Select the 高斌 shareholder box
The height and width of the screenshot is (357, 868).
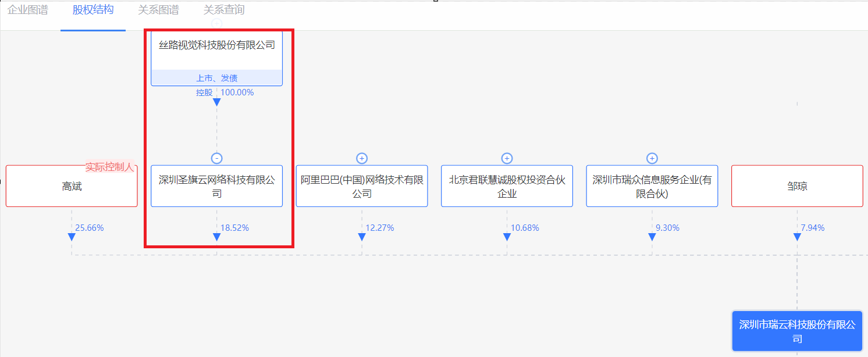pyautogui.click(x=71, y=185)
